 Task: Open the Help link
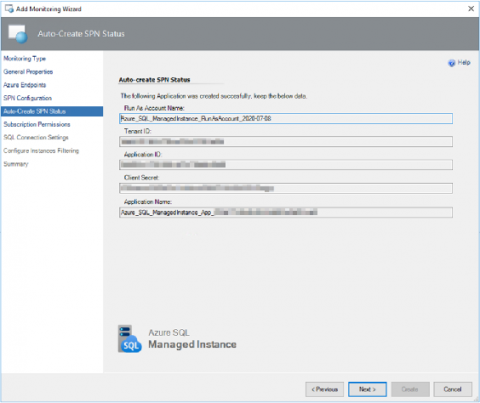(464, 62)
